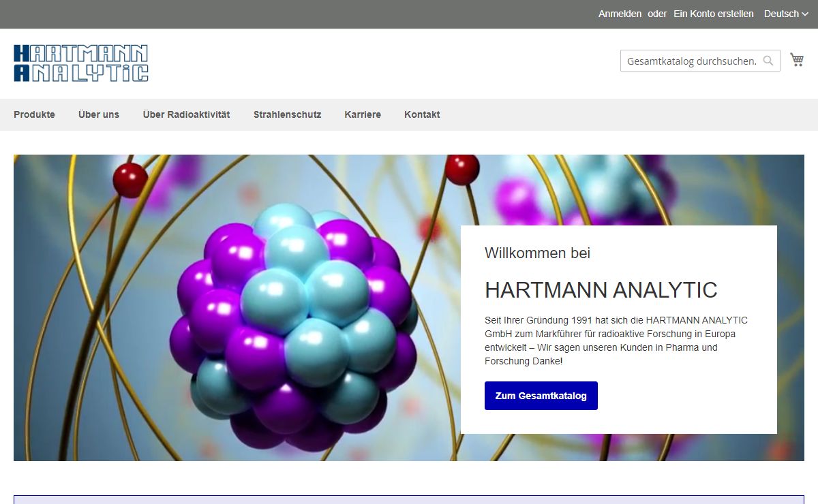
Task: Open the Kontakt menu item
Action: point(422,114)
